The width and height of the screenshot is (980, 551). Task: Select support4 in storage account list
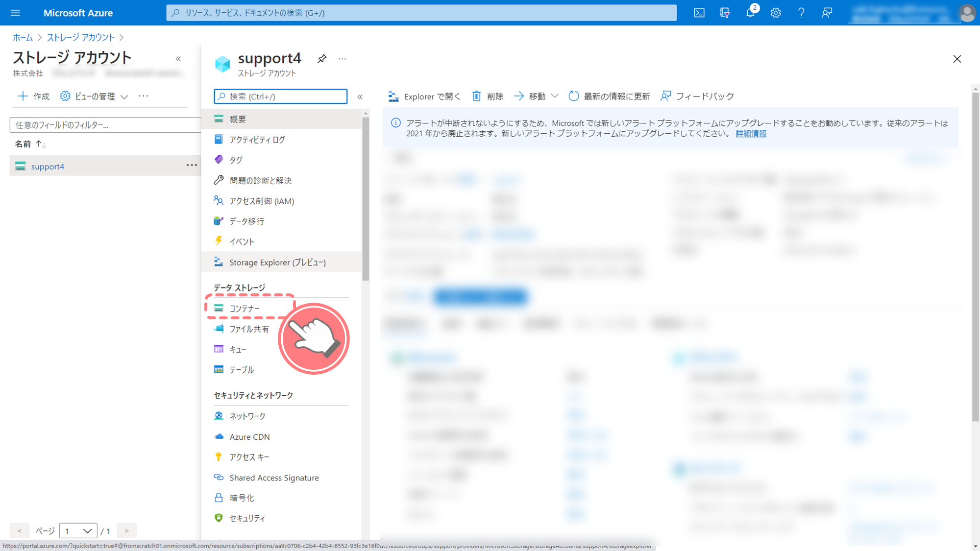[x=48, y=167]
